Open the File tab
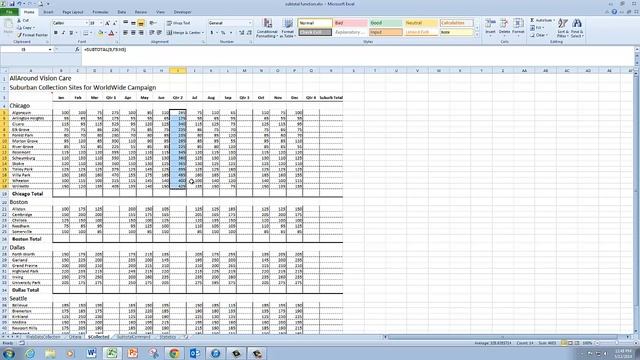This screenshot has height=360, width=640. point(9,12)
